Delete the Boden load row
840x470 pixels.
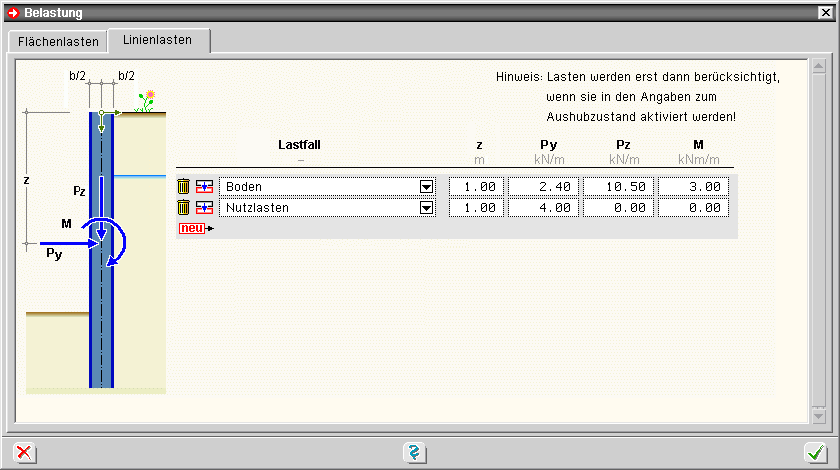[x=183, y=186]
